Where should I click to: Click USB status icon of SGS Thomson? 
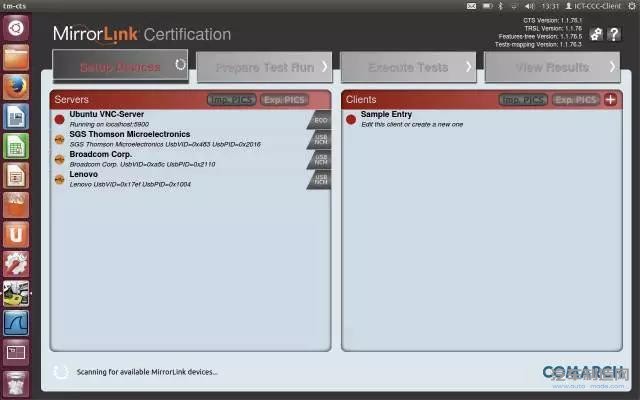[60, 140]
